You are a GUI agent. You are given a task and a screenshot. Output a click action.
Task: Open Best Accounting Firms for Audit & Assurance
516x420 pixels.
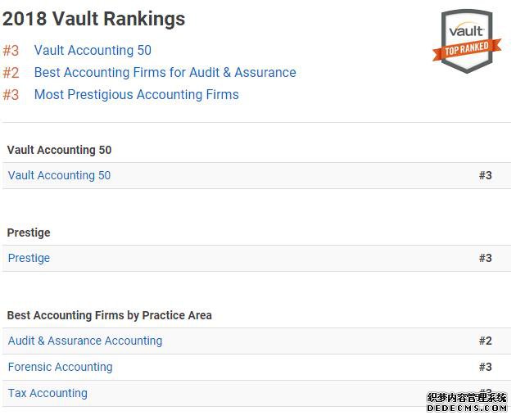pyautogui.click(x=165, y=72)
